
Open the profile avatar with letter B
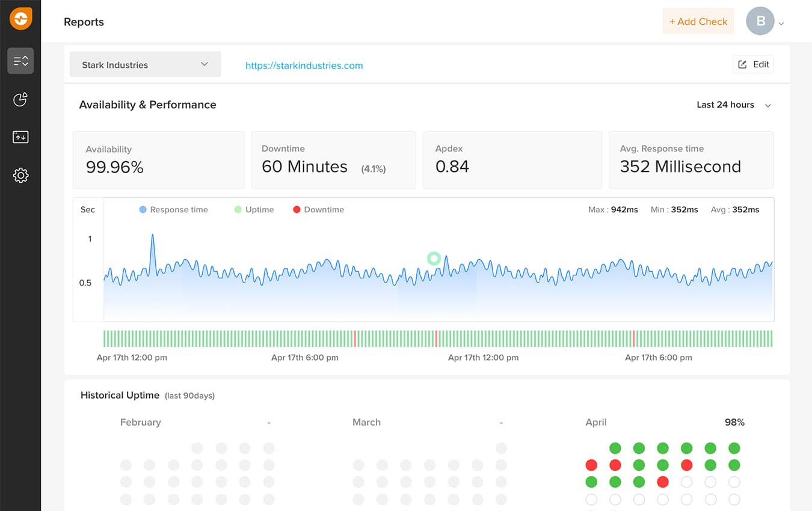[x=760, y=21]
